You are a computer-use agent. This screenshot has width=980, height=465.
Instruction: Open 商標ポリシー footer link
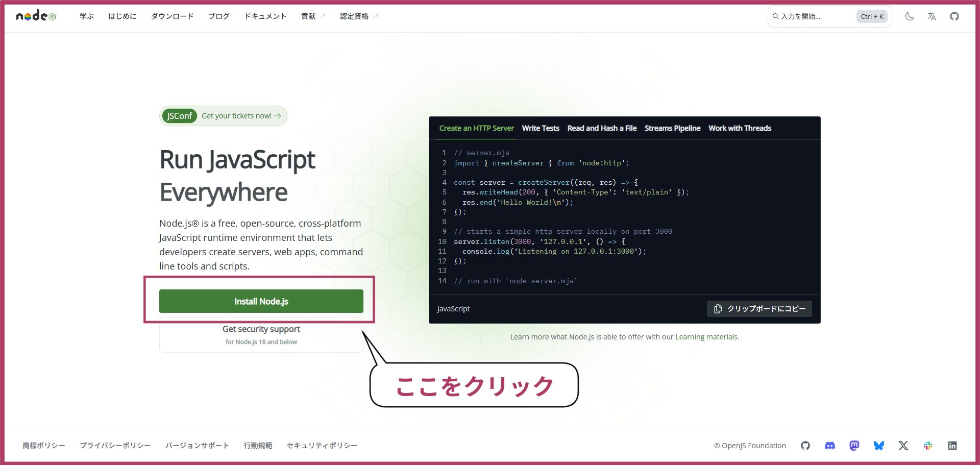tap(44, 446)
